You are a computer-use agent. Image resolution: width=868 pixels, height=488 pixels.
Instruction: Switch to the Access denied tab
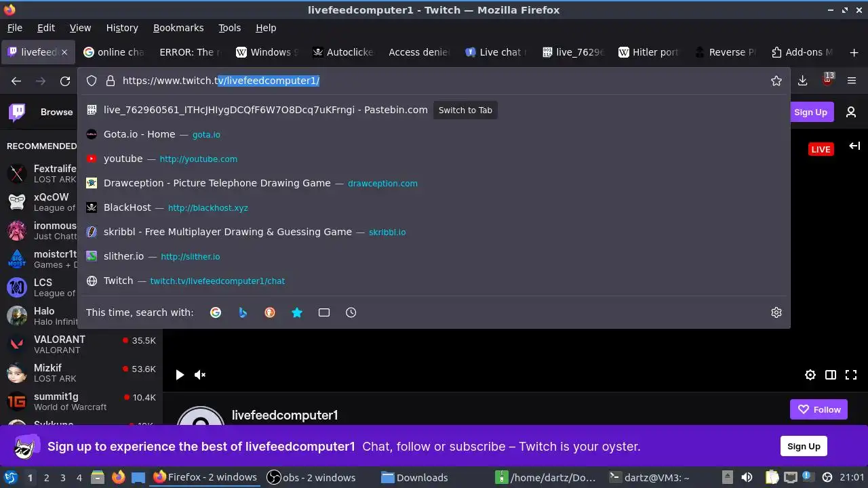tap(418, 52)
